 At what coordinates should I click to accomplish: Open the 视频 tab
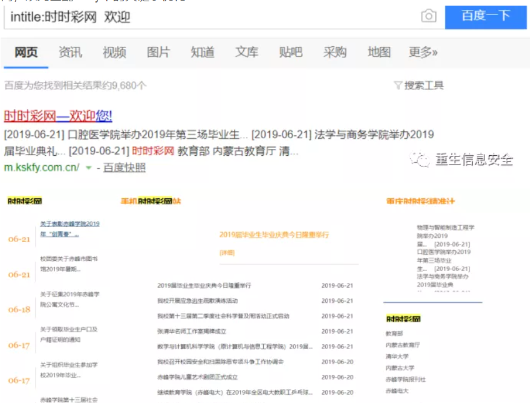pyautogui.click(x=114, y=53)
